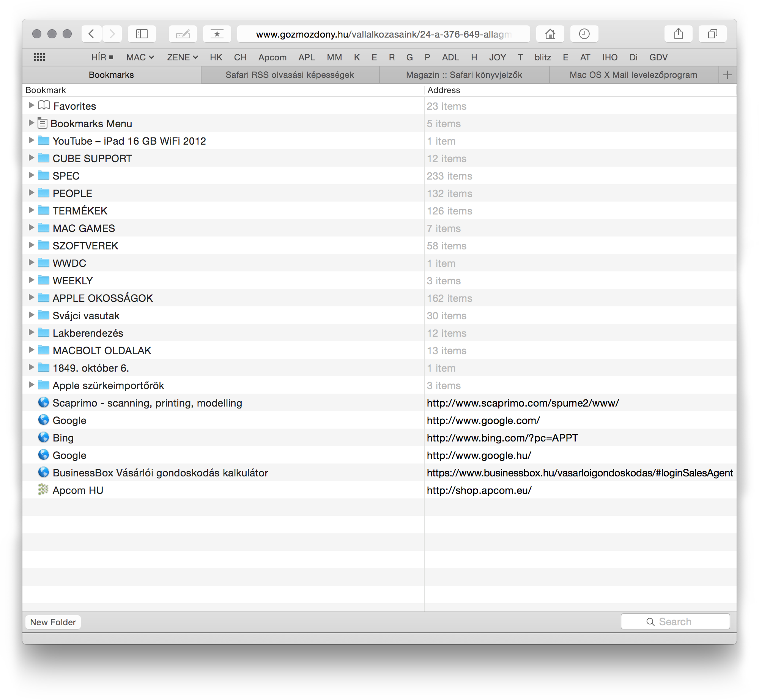The image size is (759, 700).
Task: Open the HÍR favorites bar item
Action: point(102,57)
